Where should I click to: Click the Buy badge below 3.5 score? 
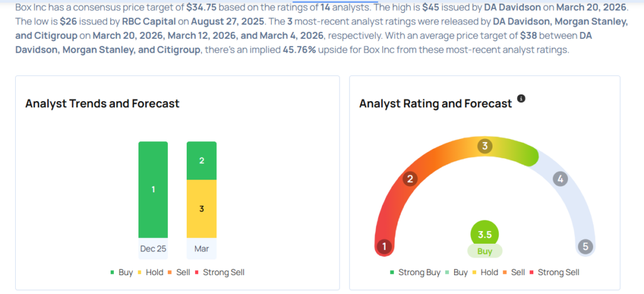pos(485,251)
